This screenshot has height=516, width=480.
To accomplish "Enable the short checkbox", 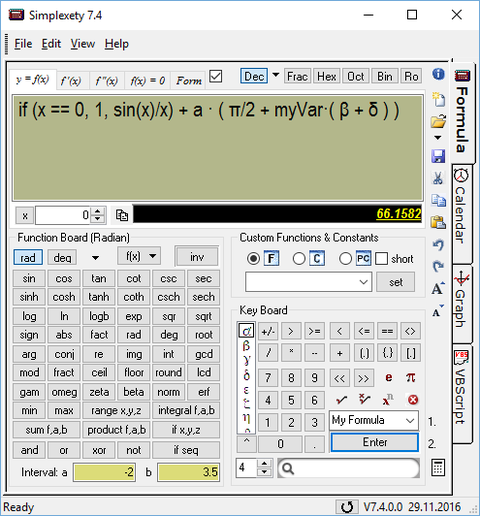I will pos(381,258).
